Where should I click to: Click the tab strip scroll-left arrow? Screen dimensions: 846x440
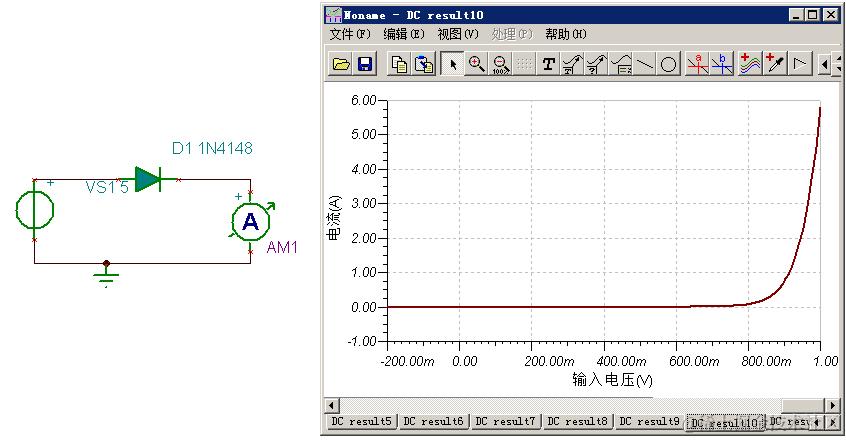[x=817, y=422]
